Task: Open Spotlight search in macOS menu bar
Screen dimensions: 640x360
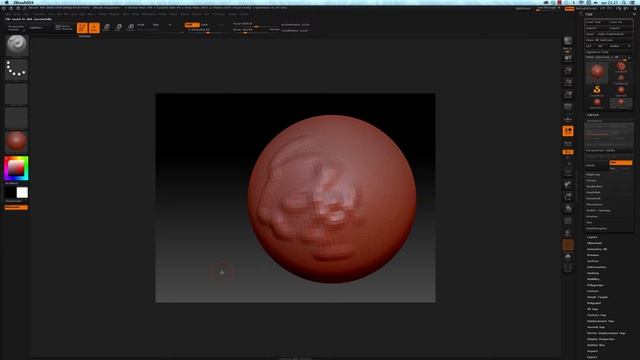Action: tap(624, 2)
